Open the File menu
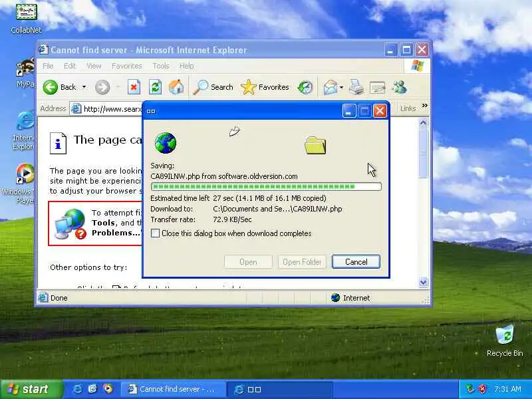This screenshot has width=532, height=399. pyautogui.click(x=48, y=66)
